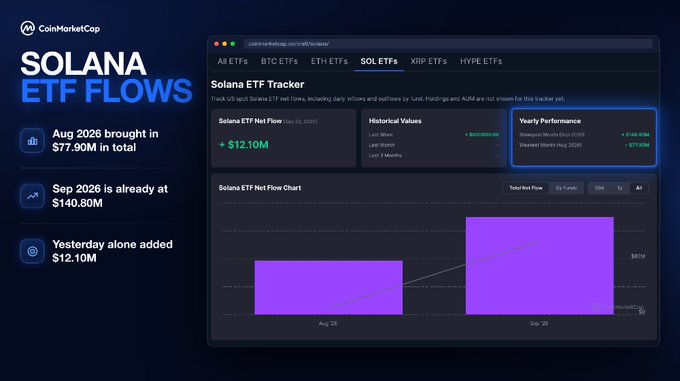The image size is (680, 381).
Task: Click the CoinMarketCap logo icon
Action: tap(27, 28)
